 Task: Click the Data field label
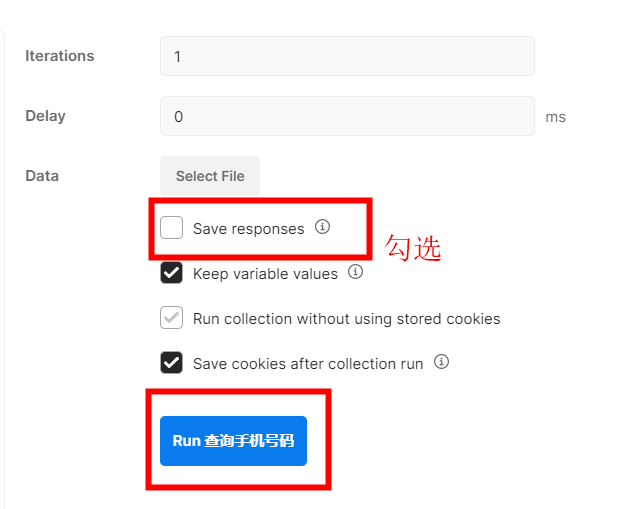pyautogui.click(x=42, y=176)
